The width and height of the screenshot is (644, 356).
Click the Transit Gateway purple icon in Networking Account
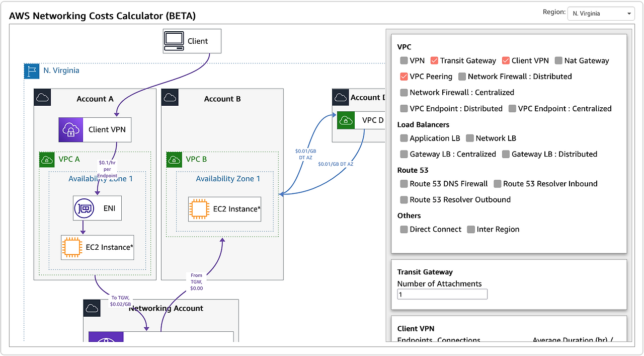click(x=106, y=336)
